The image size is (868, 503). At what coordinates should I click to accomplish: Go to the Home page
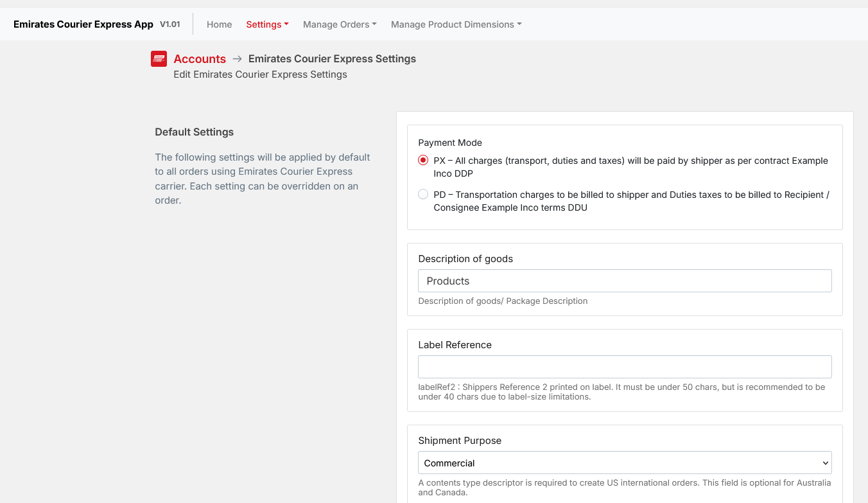(x=219, y=24)
